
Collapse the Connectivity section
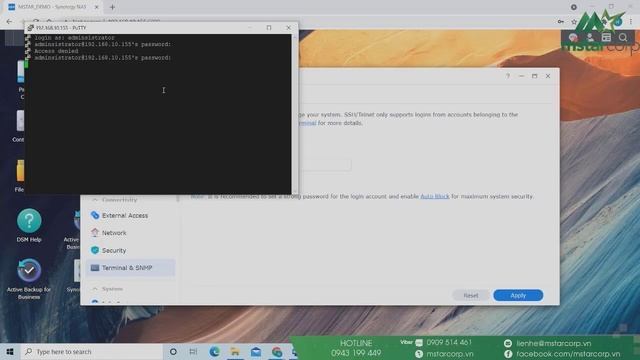[x=95, y=200]
